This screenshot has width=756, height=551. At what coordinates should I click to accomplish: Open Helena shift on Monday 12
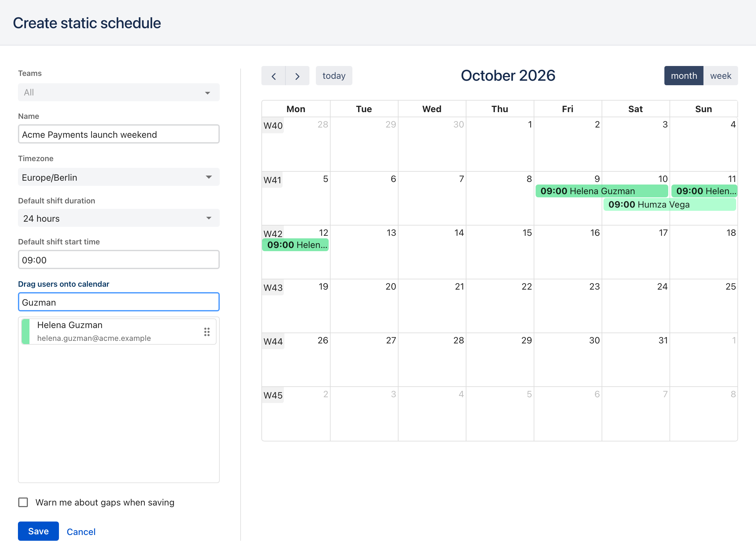295,245
